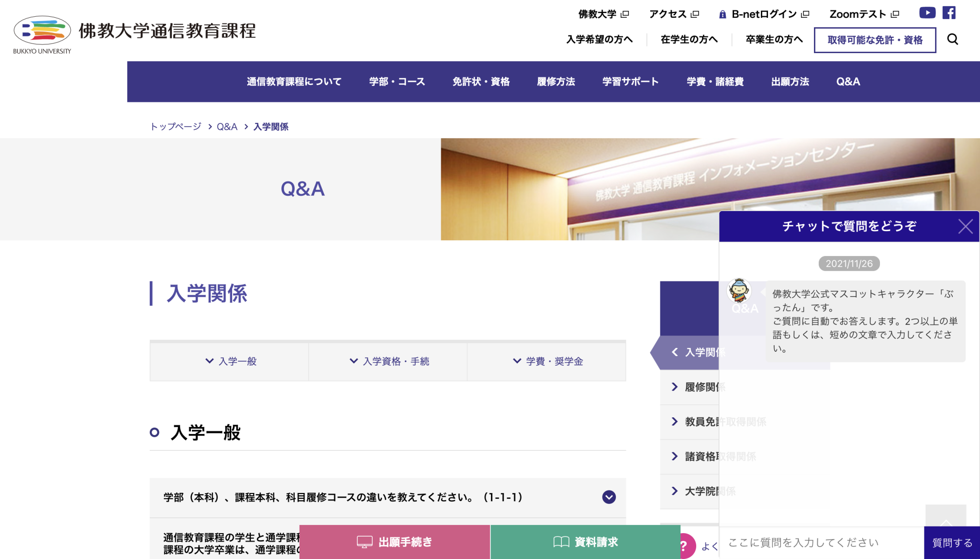This screenshot has width=980, height=559.
Task: Open the Facebook page icon
Action: coord(949,13)
